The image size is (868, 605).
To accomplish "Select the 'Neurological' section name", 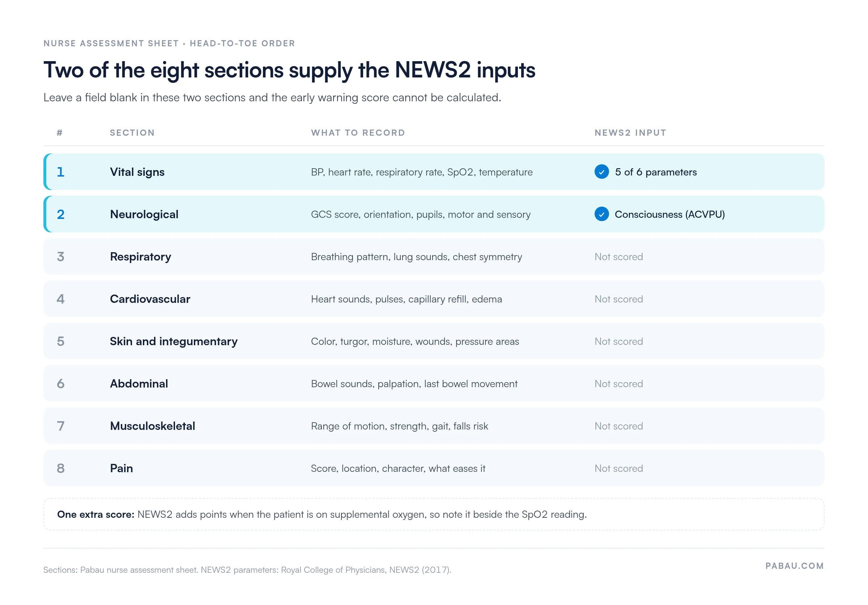I will point(144,215).
